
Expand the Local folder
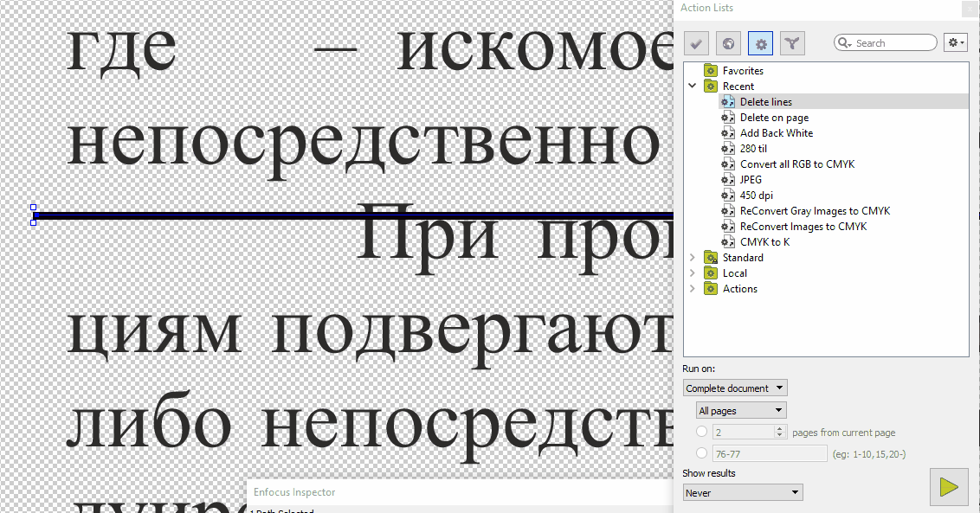click(693, 273)
